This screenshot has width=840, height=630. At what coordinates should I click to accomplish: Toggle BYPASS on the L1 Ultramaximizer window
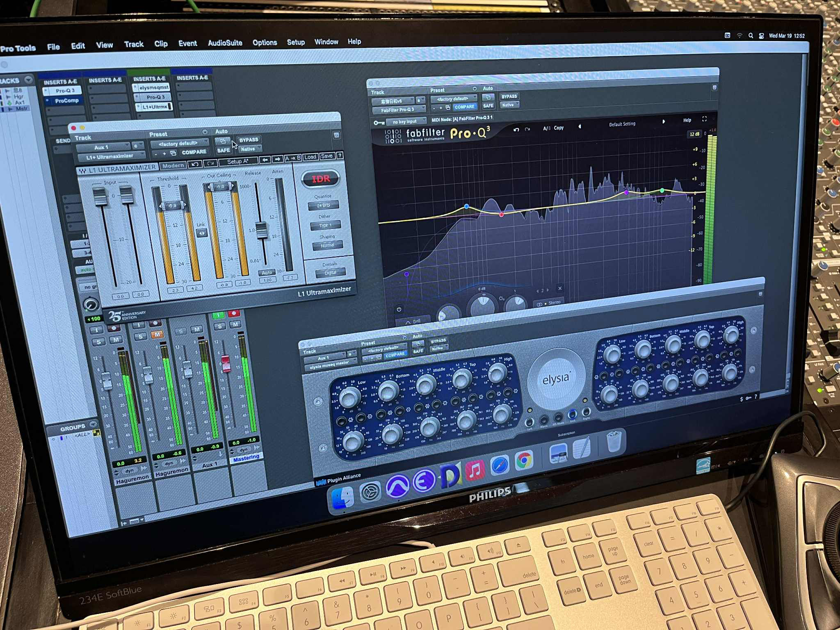click(x=249, y=140)
